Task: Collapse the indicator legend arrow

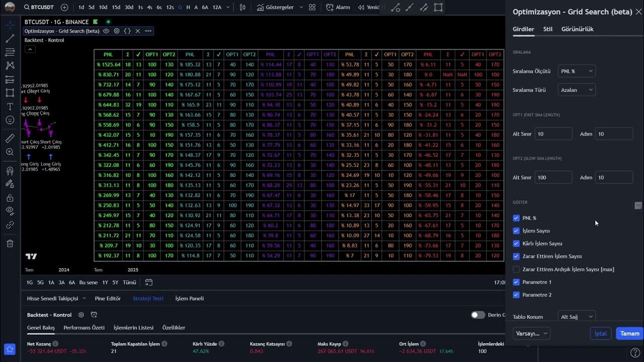Action: [x=30, y=49]
